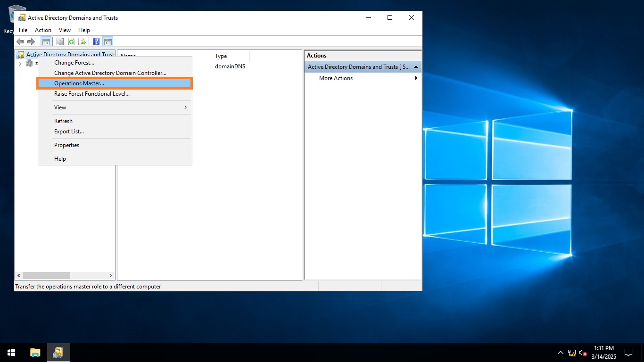
Task: Maximize the Domains and Trusts window
Action: pos(390,18)
